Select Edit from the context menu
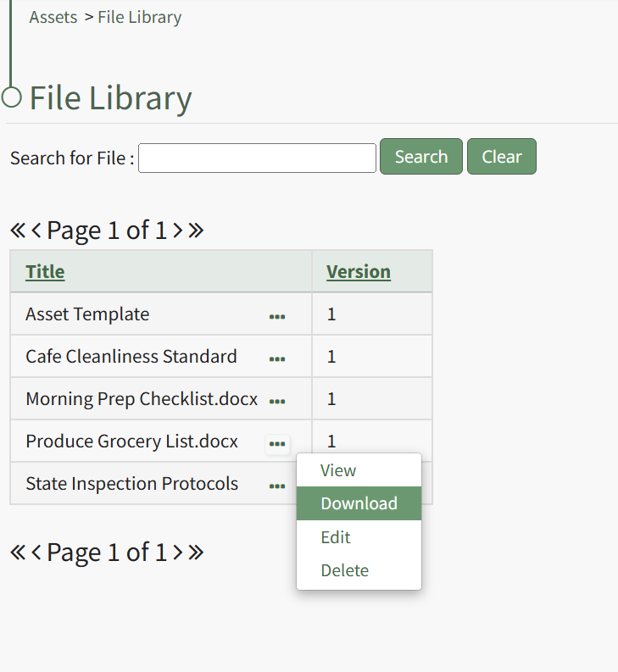The height and width of the screenshot is (672, 618). 336,537
